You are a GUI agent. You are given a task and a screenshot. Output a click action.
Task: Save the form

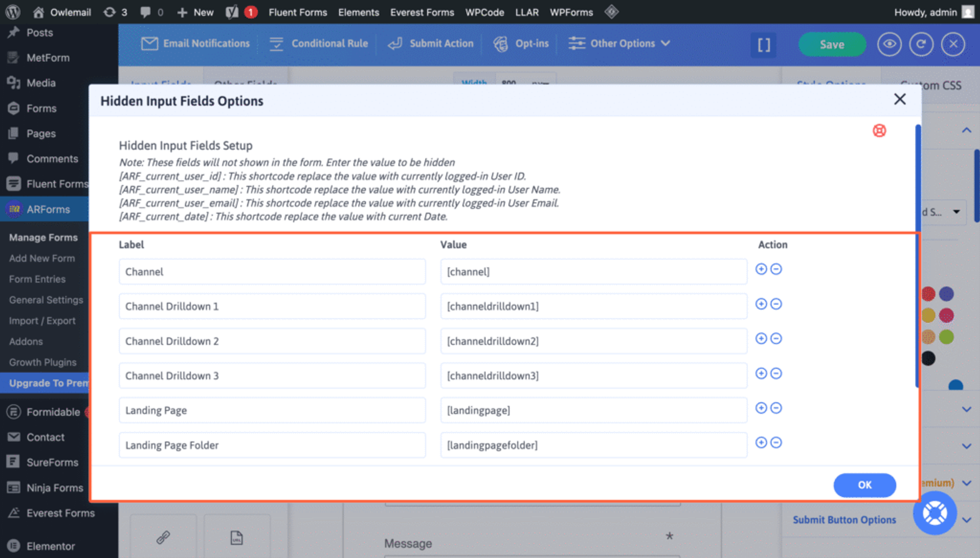[x=832, y=45]
